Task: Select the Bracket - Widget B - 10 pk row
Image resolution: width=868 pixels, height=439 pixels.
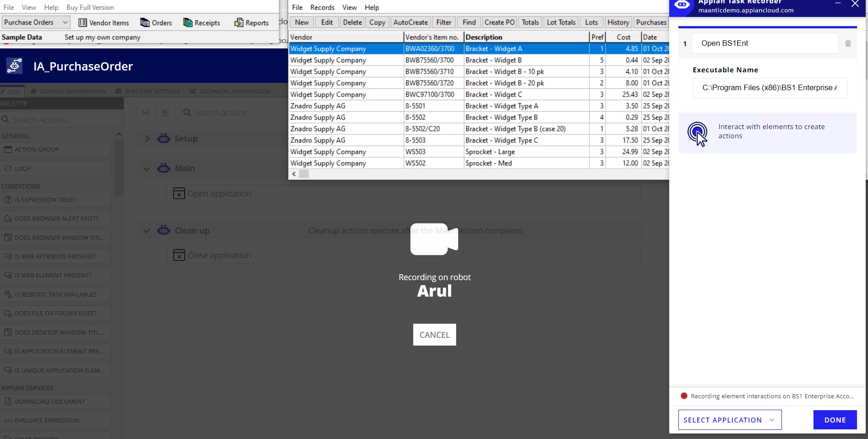Action: click(479, 71)
